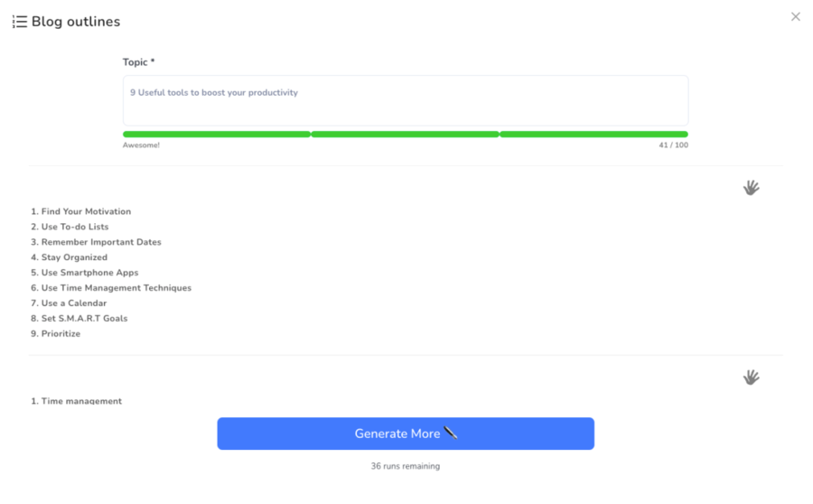Click the "36 runs remaining" text
Viewport: 813px width, 504px height.
(406, 466)
